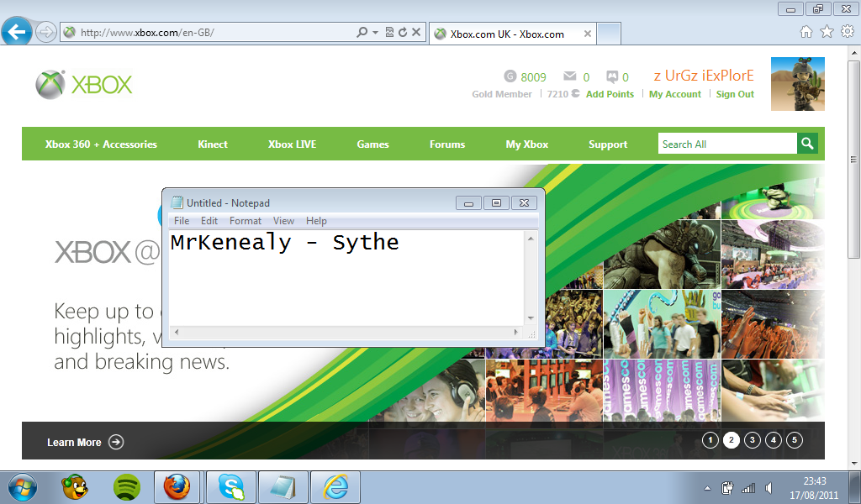Click Notepad title bar icon
This screenshot has width=861, height=504.
pyautogui.click(x=177, y=202)
